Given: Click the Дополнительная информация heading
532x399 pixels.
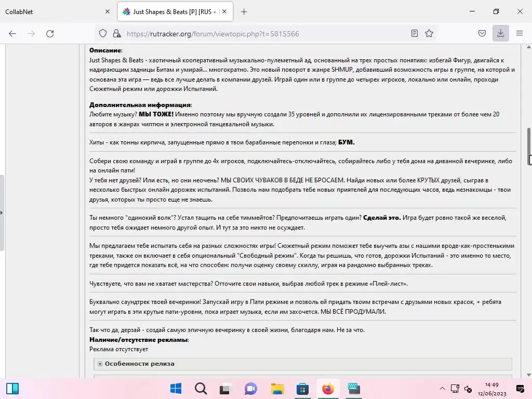Looking at the screenshot, I should pyautogui.click(x=140, y=105).
